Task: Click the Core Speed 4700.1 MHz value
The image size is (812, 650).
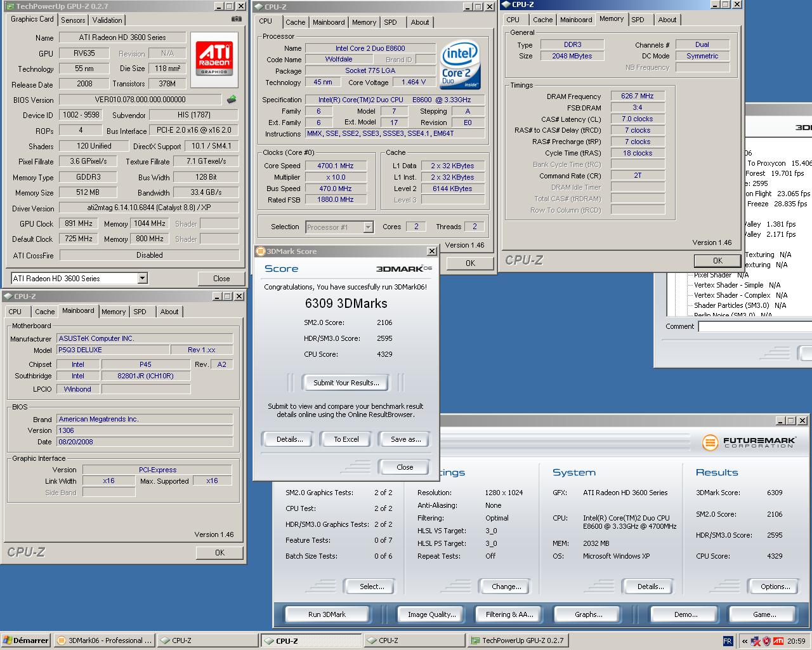Action: coord(335,166)
